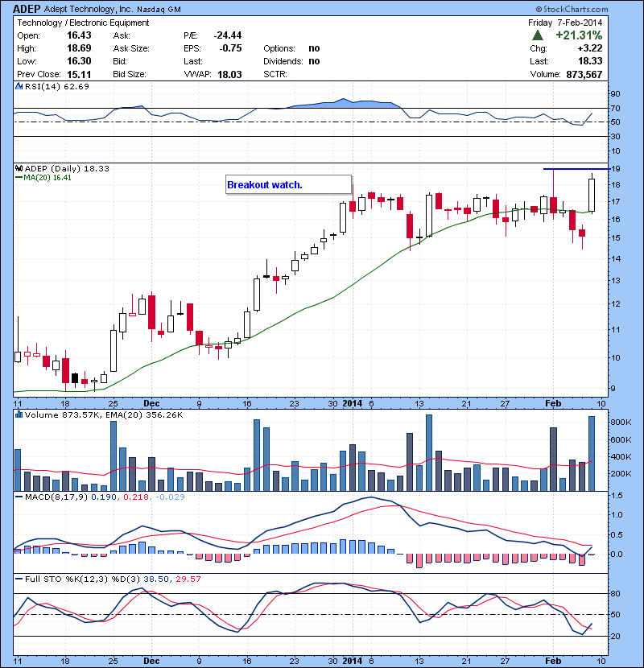Viewport: 644px width, 668px height.
Task: Click the Prev Close value 15.11
Action: 79,74
